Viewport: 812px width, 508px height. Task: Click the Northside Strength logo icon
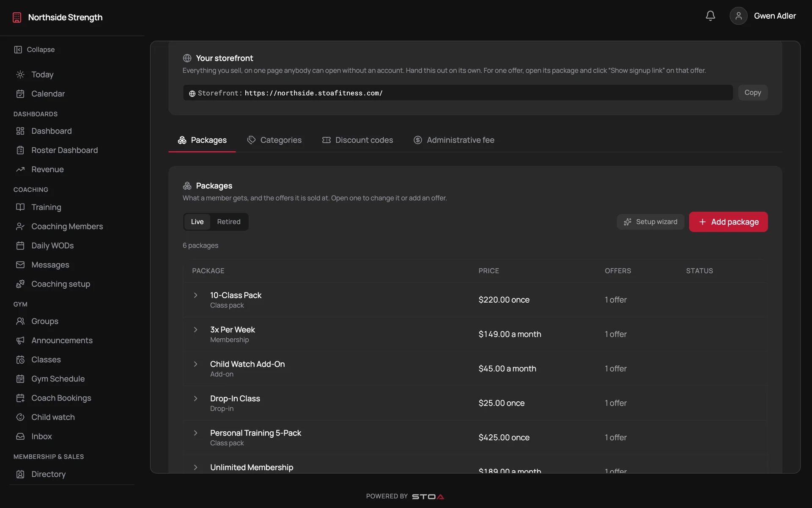coord(17,17)
